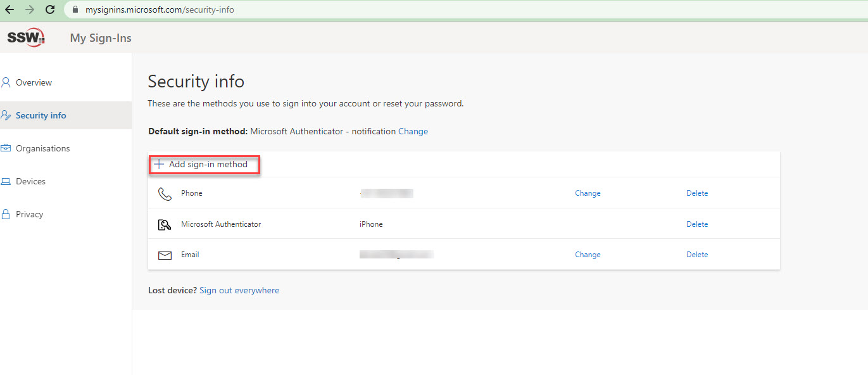This screenshot has width=868, height=375.
Task: Change the default sign-in method
Action: tap(413, 132)
